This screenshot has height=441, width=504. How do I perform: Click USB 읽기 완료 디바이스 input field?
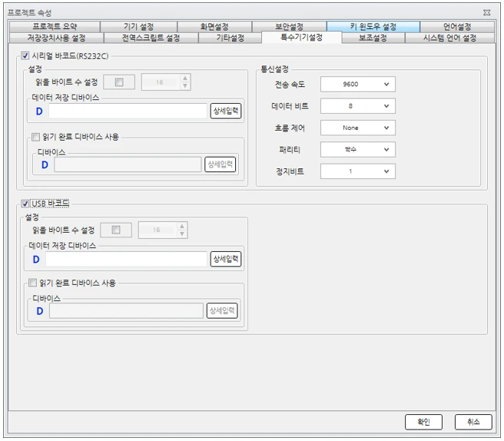point(126,310)
